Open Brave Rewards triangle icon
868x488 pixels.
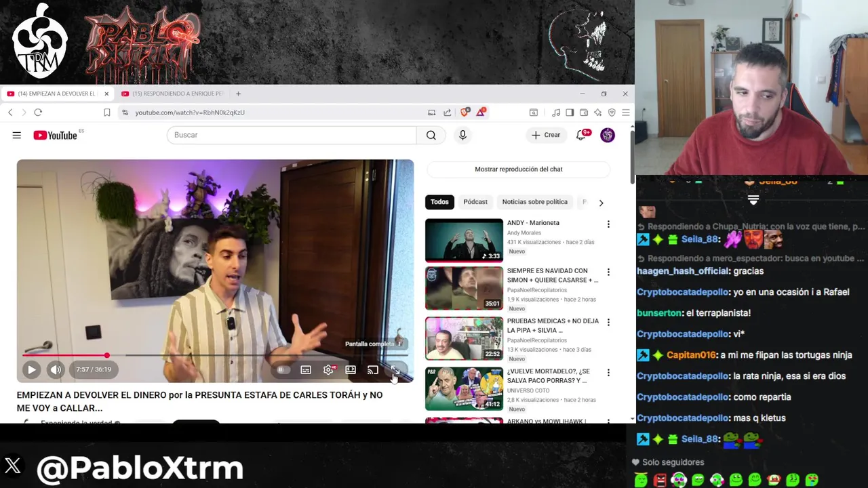coord(481,112)
